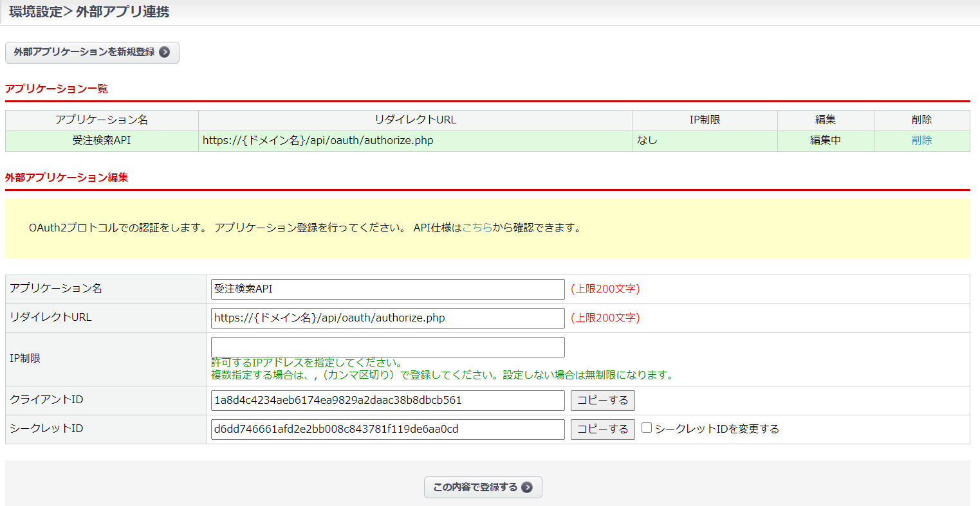Click the クライアントID value field
The image size is (980, 506).
tap(387, 400)
